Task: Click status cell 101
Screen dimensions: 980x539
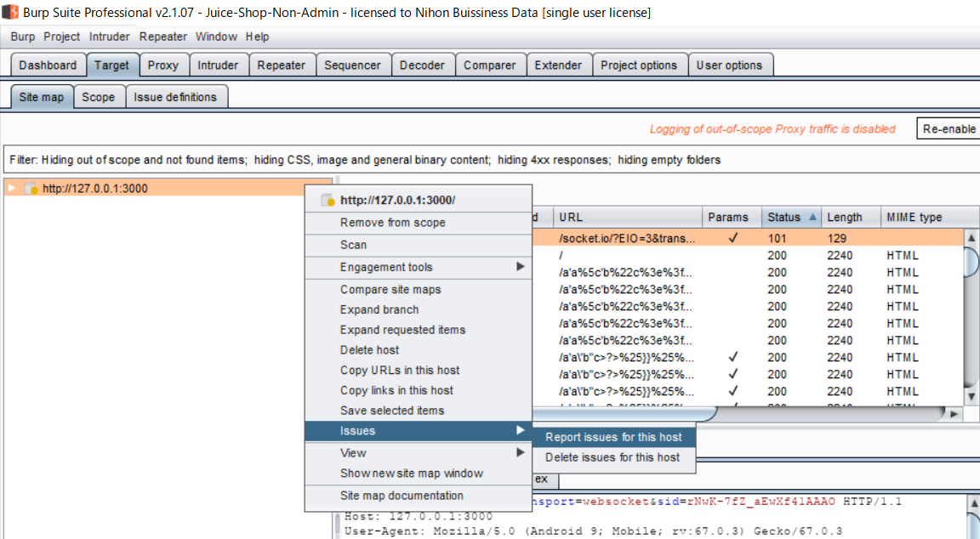Action: click(x=777, y=238)
